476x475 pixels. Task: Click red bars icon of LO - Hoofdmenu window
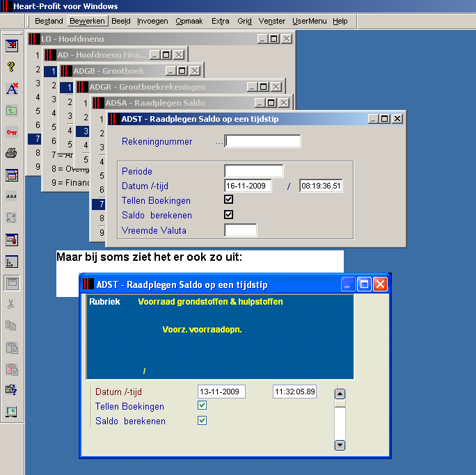tap(34, 39)
